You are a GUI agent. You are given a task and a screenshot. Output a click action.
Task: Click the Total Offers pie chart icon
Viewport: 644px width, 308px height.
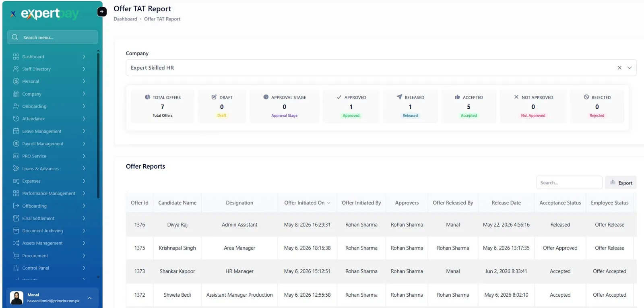pyautogui.click(x=147, y=97)
